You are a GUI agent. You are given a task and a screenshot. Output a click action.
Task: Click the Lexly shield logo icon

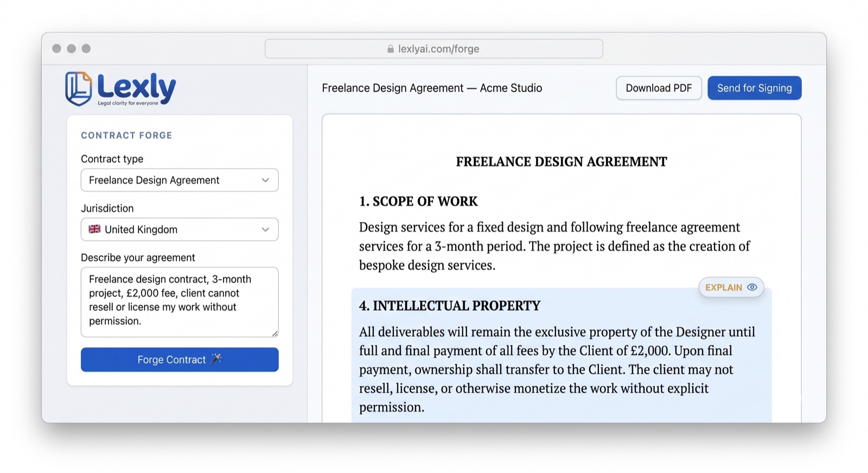pyautogui.click(x=79, y=88)
